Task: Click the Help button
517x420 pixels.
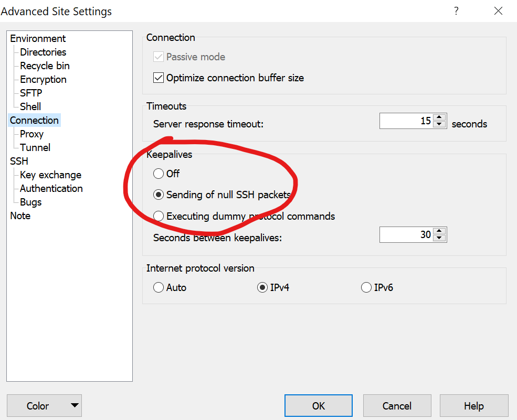Action: pos(473,406)
